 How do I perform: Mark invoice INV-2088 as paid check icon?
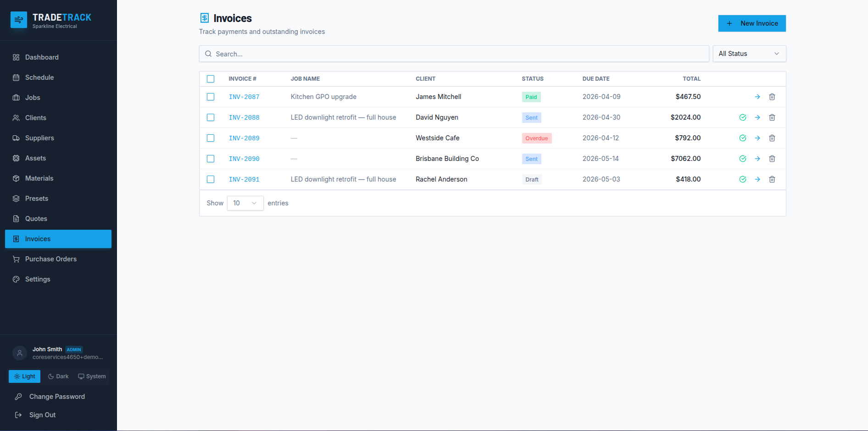tap(743, 117)
